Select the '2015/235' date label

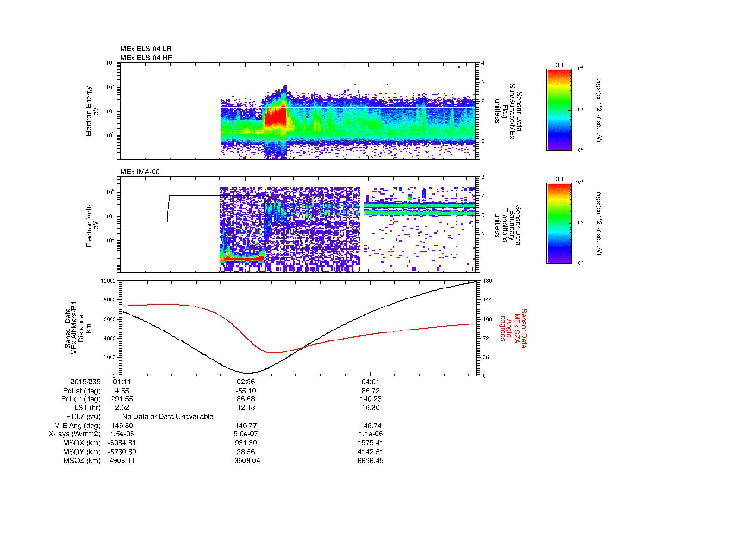85,382
